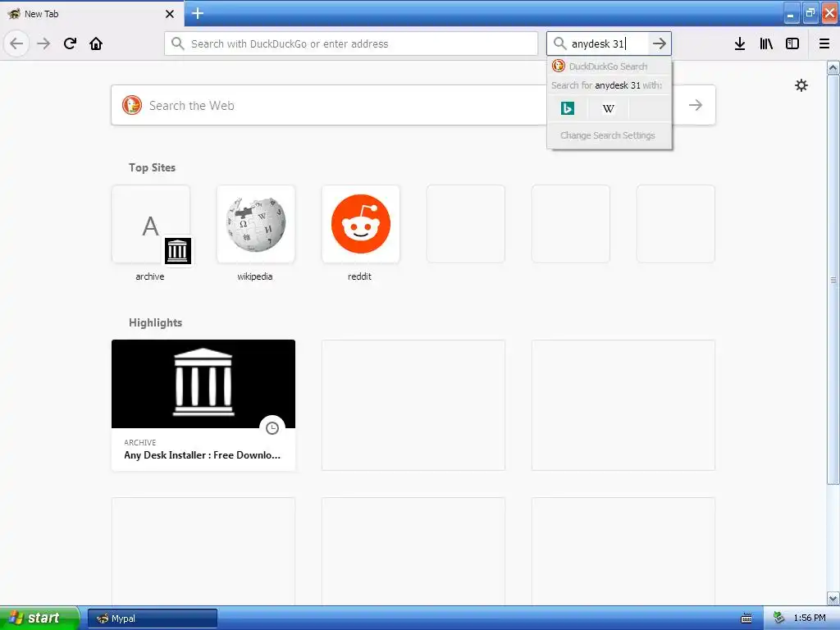This screenshot has height=630, width=840.
Task: Click the page search submit arrow
Action: click(696, 105)
